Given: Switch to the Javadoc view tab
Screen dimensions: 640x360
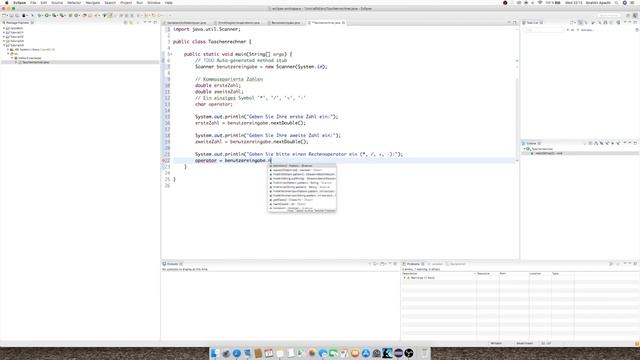Looking at the screenshot, I should click(437, 264).
